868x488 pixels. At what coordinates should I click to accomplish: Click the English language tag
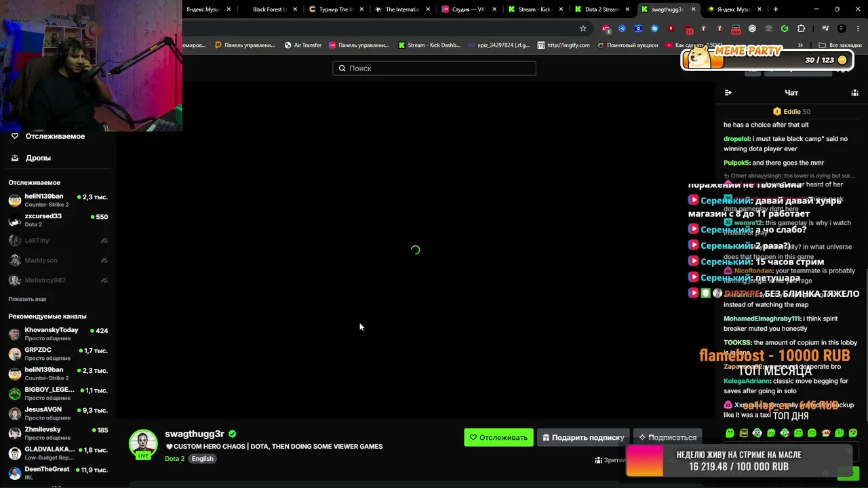point(202,459)
